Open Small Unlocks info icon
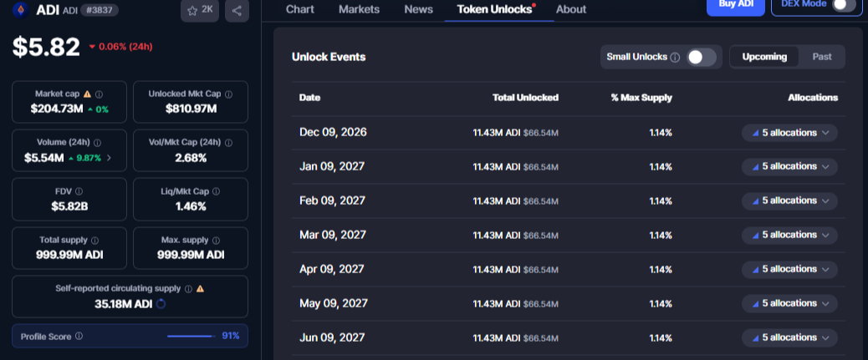The image size is (868, 360). point(675,57)
